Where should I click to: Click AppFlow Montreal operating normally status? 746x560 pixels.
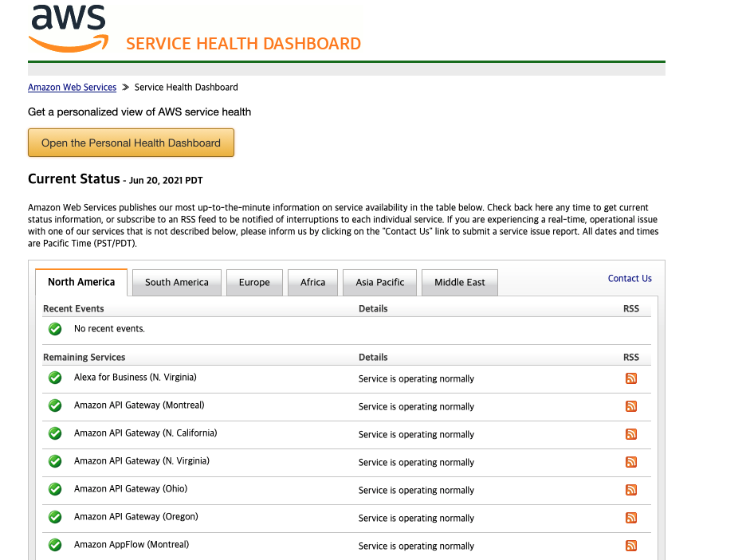pyautogui.click(x=416, y=546)
